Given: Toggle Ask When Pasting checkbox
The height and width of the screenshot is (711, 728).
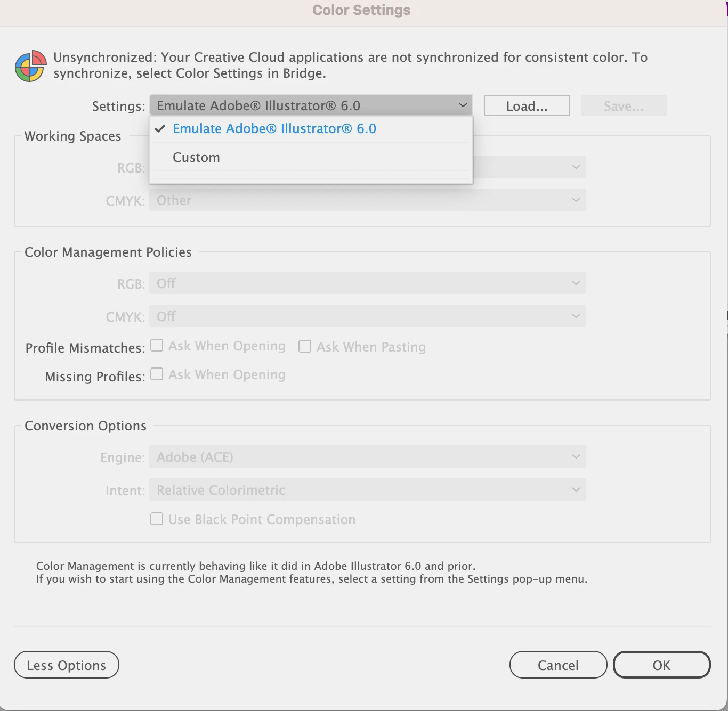Looking at the screenshot, I should [305, 346].
